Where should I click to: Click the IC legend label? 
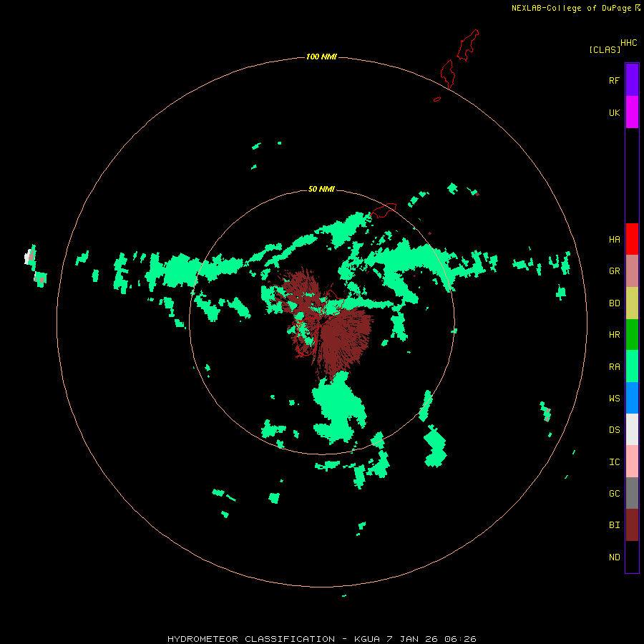click(614, 462)
